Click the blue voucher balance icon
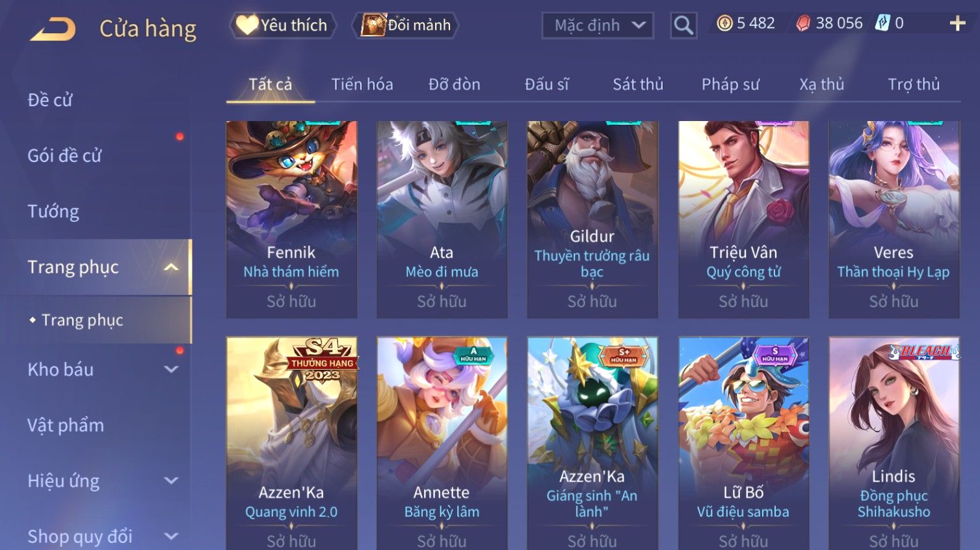The height and width of the screenshot is (550, 980). click(882, 23)
